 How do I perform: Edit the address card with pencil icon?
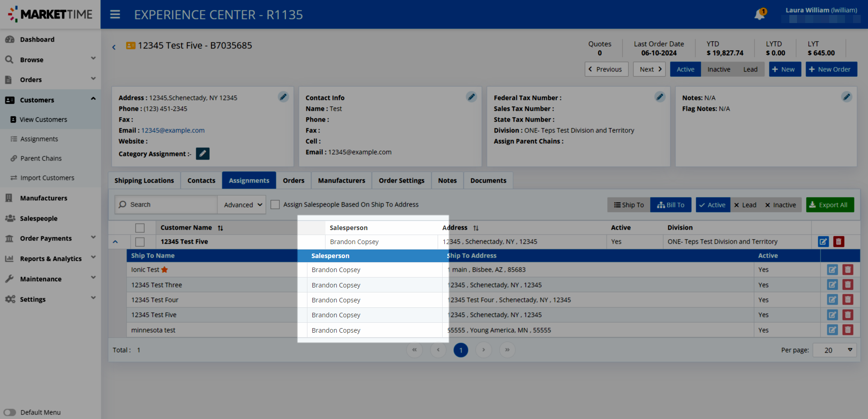283,97
